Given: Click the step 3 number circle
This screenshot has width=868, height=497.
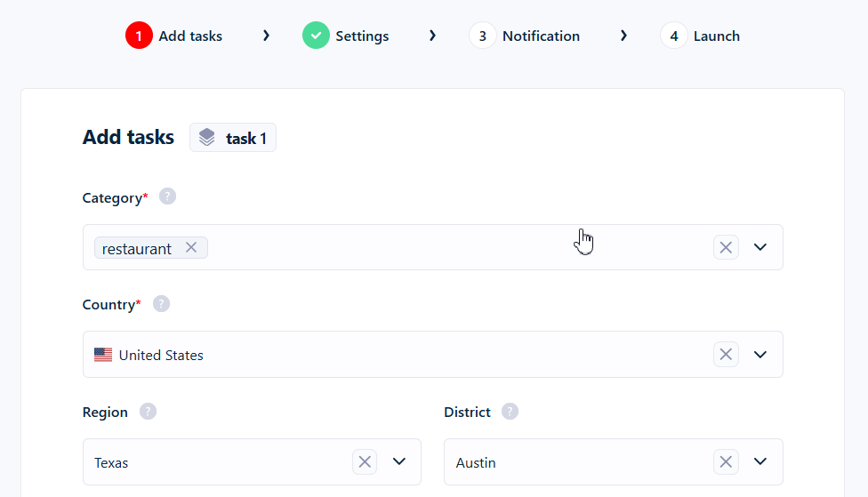Looking at the screenshot, I should point(483,36).
